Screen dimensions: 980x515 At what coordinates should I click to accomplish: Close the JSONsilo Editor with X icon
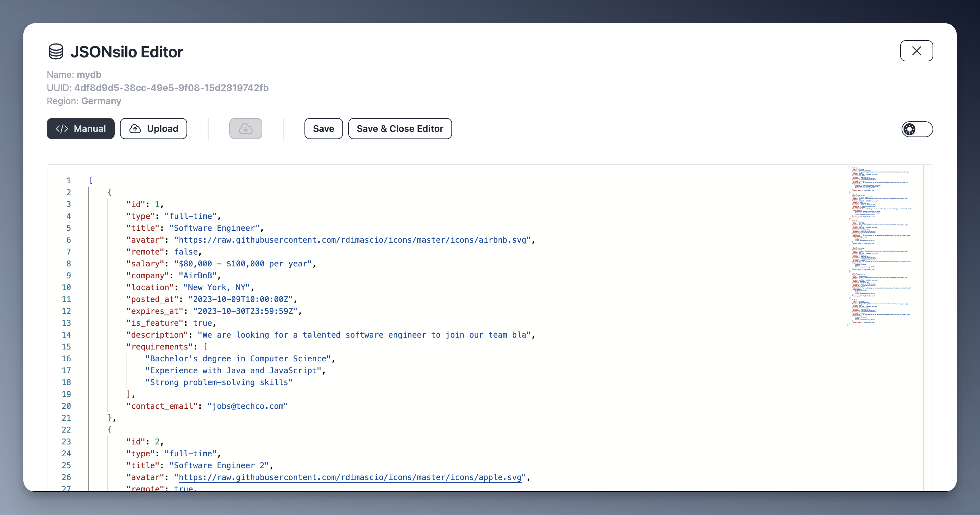coord(916,51)
